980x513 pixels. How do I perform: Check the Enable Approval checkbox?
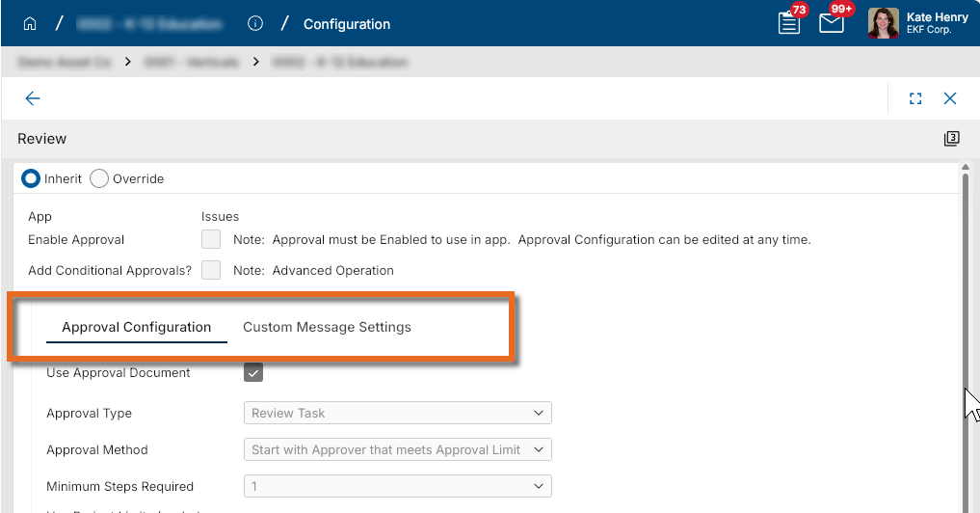(x=211, y=239)
